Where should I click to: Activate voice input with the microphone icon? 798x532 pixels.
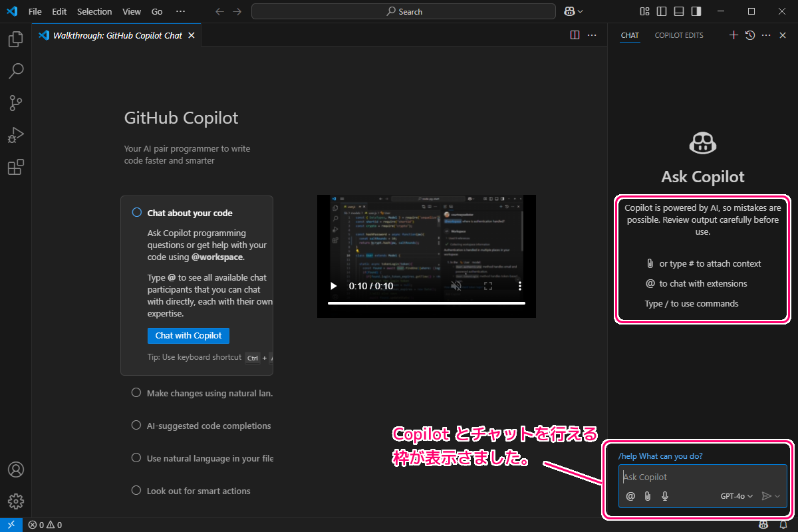(x=664, y=495)
